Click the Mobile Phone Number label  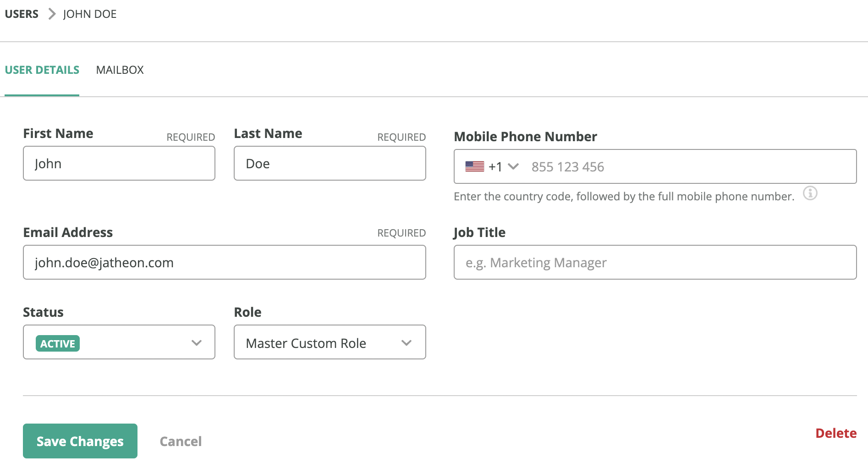pos(525,137)
